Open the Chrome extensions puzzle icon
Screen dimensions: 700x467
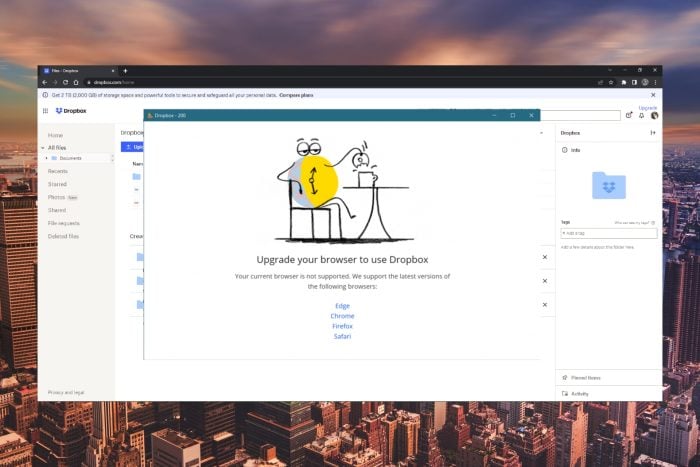click(x=624, y=82)
